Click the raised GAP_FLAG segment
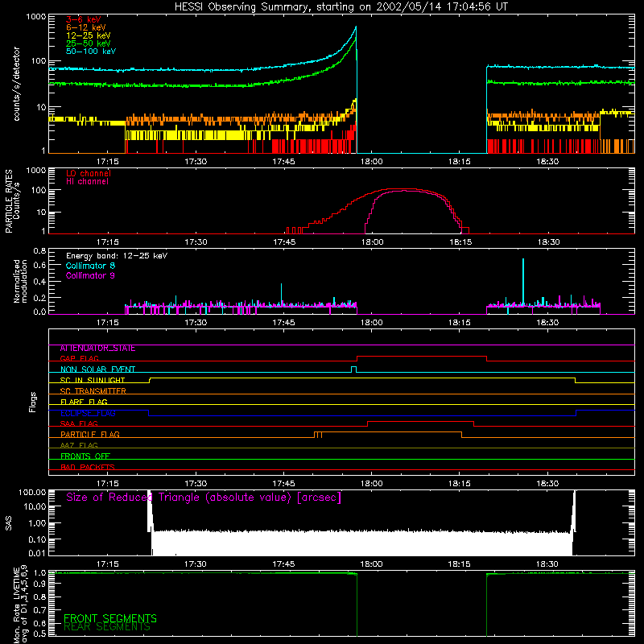The width and height of the screenshot is (644, 644). (x=422, y=357)
